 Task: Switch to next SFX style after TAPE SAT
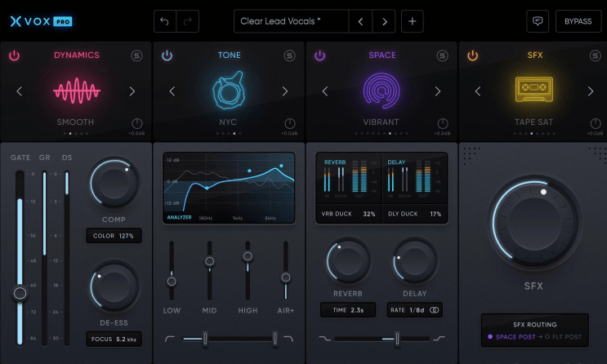(591, 91)
